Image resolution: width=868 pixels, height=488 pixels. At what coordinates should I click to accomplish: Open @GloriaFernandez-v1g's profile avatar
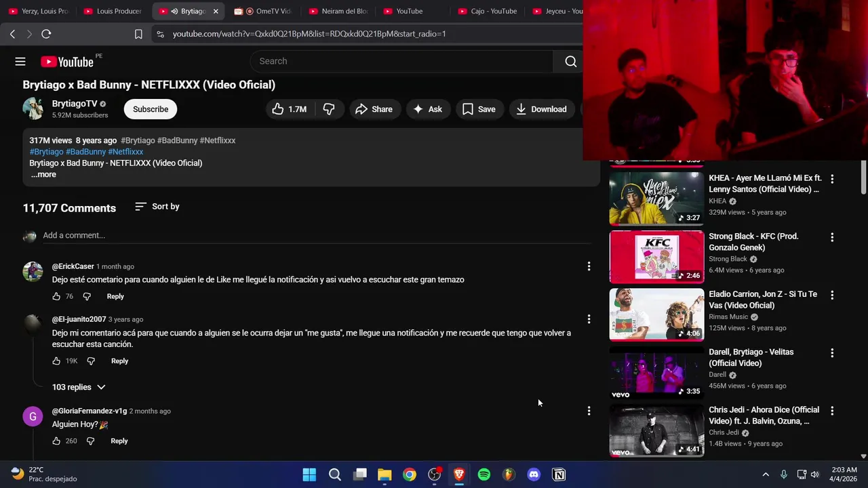coord(33,416)
